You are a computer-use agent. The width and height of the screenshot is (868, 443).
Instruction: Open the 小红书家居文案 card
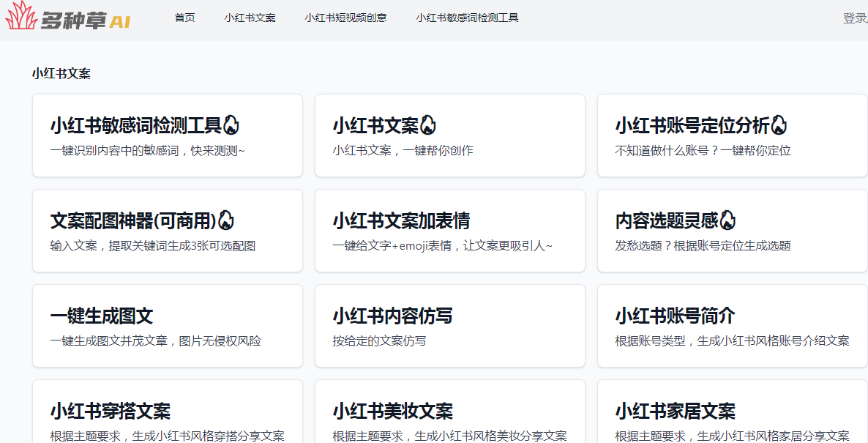click(733, 412)
